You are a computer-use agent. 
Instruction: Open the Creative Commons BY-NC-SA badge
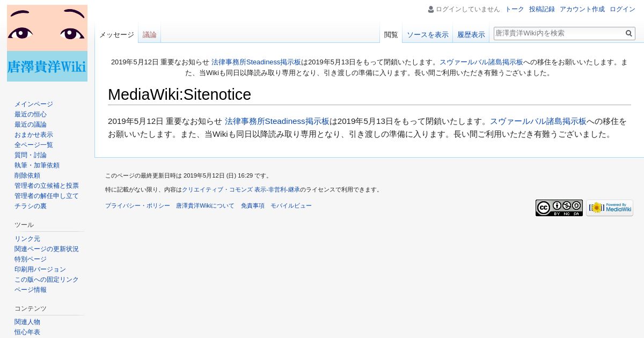coord(559,208)
